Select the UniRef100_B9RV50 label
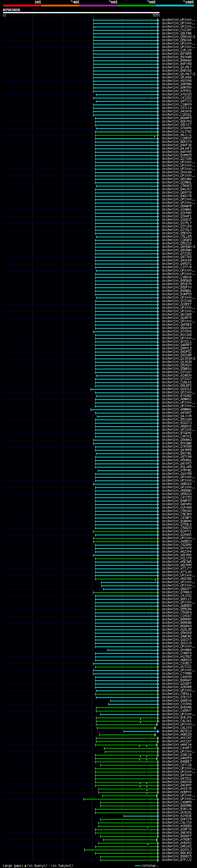The image size is (197, 868). pyautogui.click(x=177, y=88)
